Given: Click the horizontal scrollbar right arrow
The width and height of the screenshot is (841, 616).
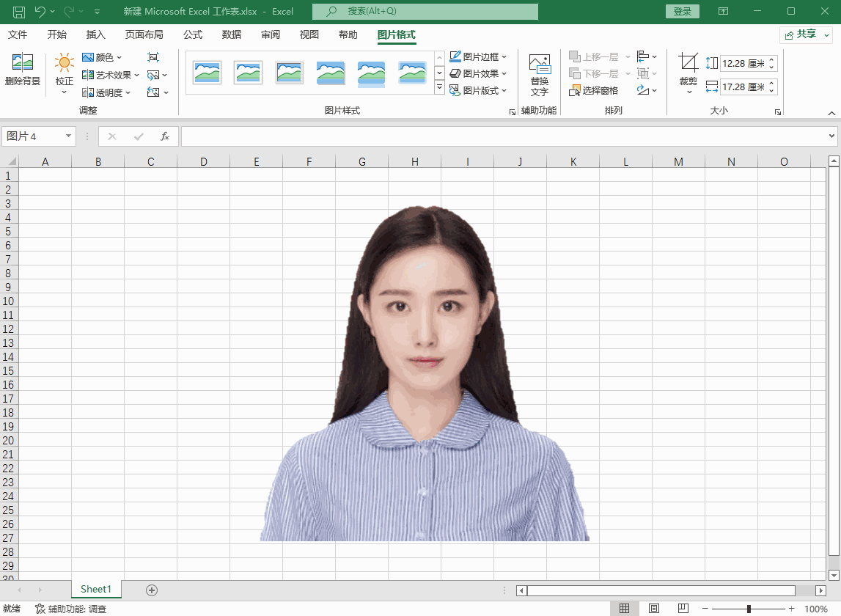Looking at the screenshot, I should 820,590.
